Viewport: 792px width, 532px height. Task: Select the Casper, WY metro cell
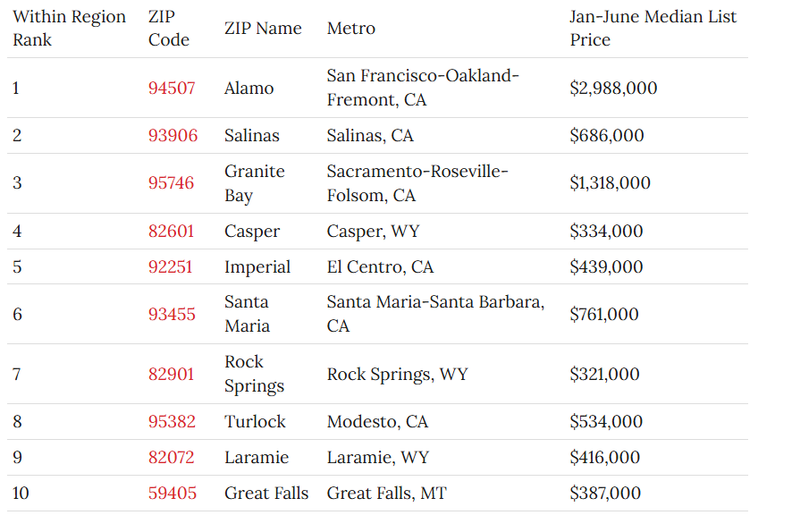pyautogui.click(x=374, y=231)
